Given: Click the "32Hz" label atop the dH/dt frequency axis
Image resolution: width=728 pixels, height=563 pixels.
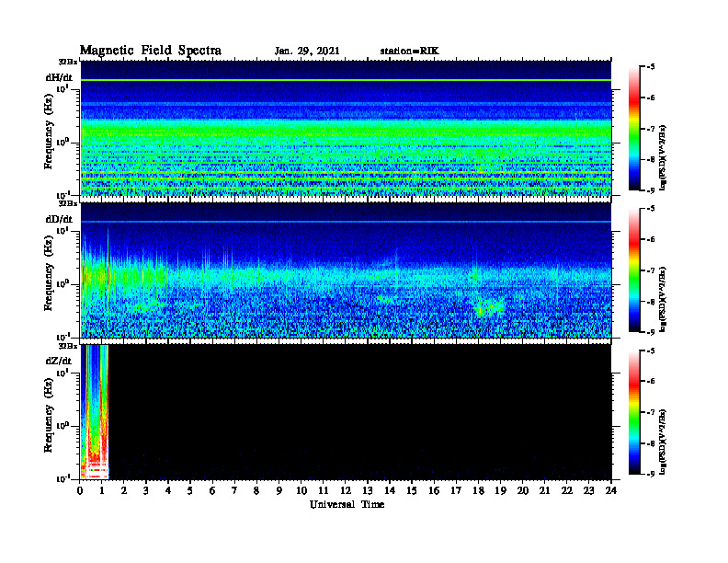Looking at the screenshot, I should coord(68,62).
